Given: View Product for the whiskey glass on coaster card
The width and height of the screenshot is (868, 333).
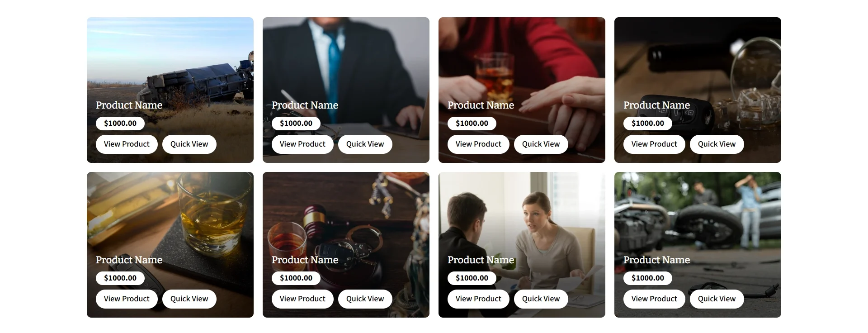Looking at the screenshot, I should 127,299.
